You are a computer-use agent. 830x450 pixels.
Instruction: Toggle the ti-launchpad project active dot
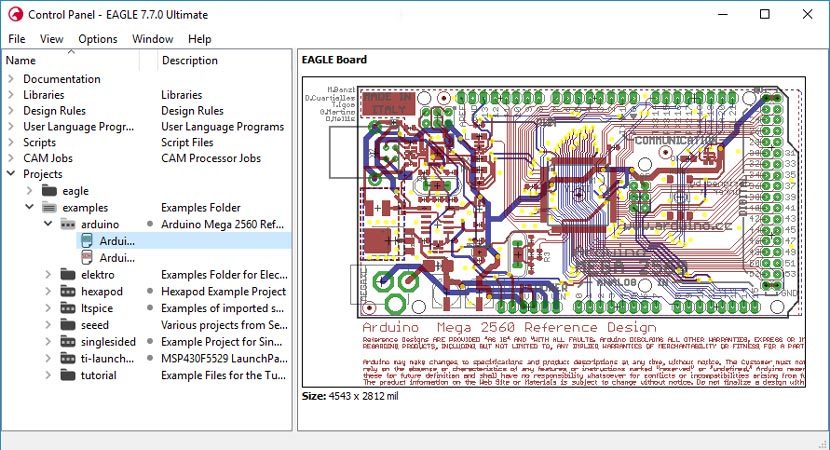150,358
